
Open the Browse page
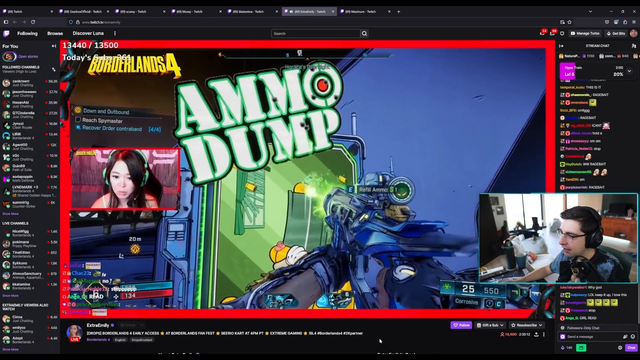click(x=55, y=33)
